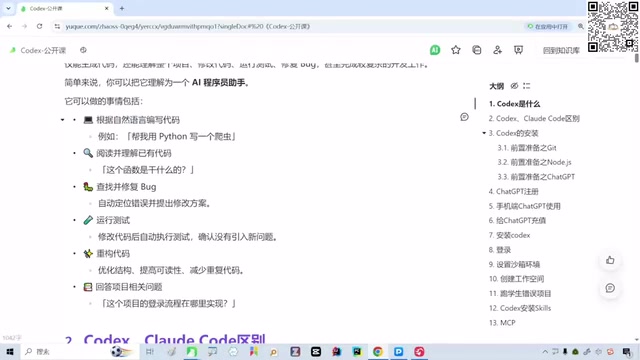The width and height of the screenshot is (640, 360).
Task: Jump to 3. Codex的安装 in outline
Action: click(513, 133)
